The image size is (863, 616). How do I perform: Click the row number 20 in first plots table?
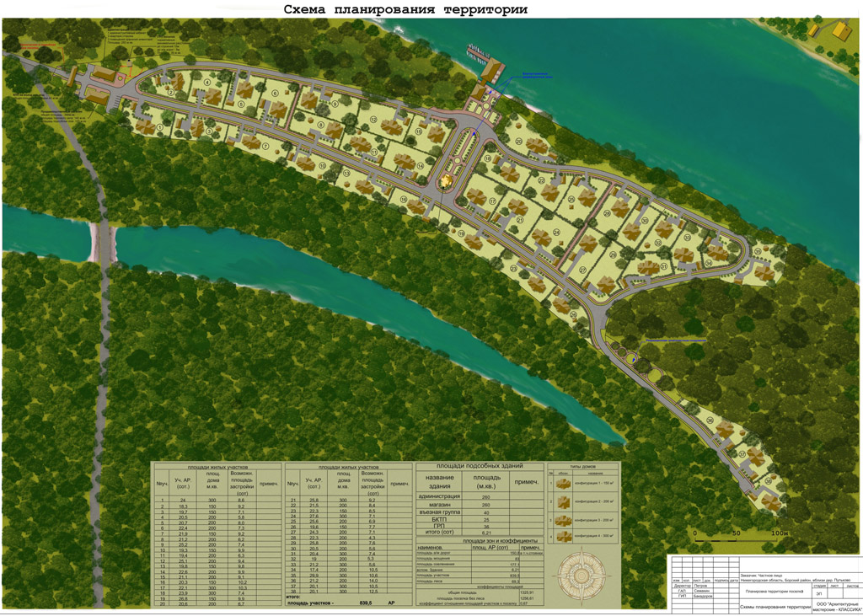(x=163, y=604)
